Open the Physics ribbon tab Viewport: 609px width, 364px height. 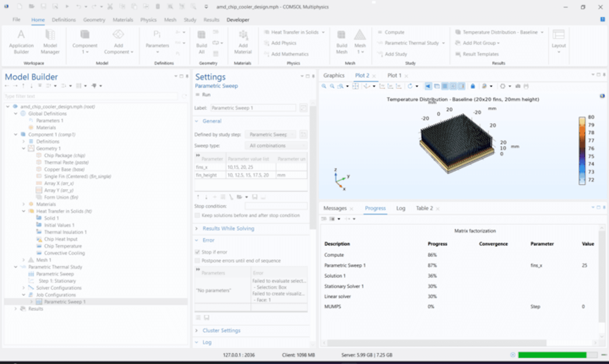(x=148, y=20)
